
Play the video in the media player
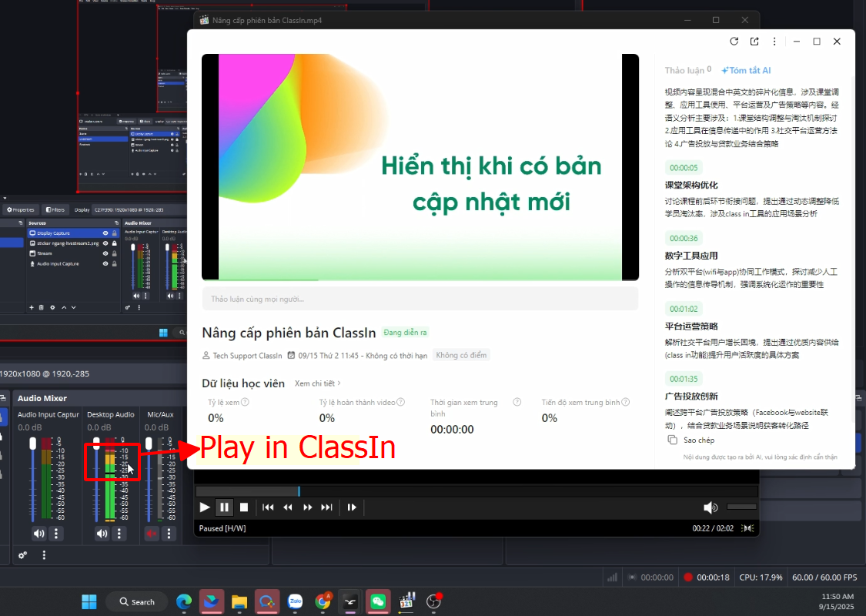tap(204, 507)
